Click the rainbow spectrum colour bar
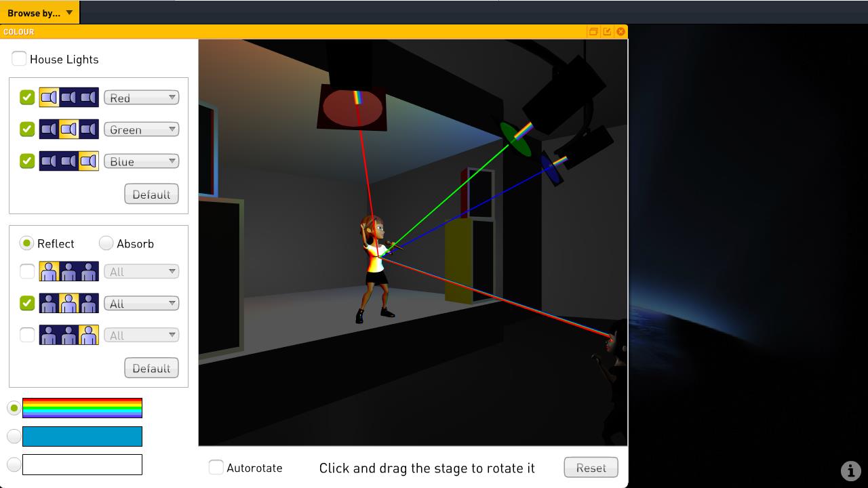 [x=82, y=408]
